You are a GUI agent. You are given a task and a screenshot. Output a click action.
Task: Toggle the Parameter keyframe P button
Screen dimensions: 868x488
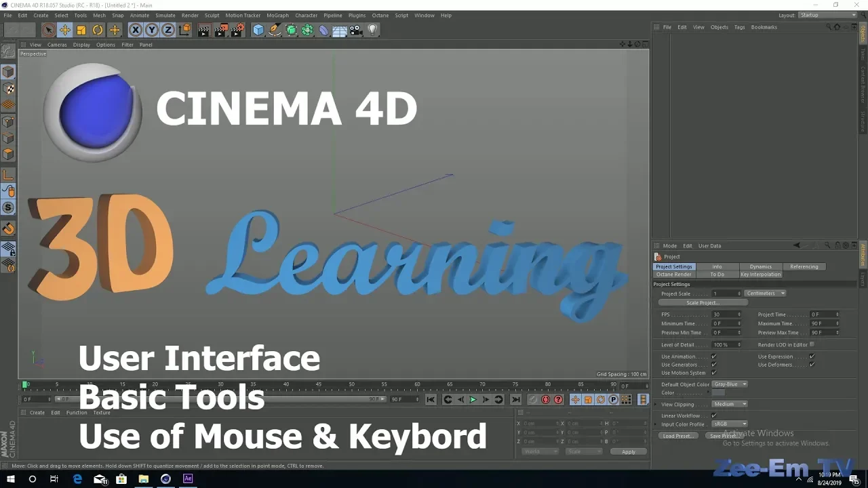point(613,400)
